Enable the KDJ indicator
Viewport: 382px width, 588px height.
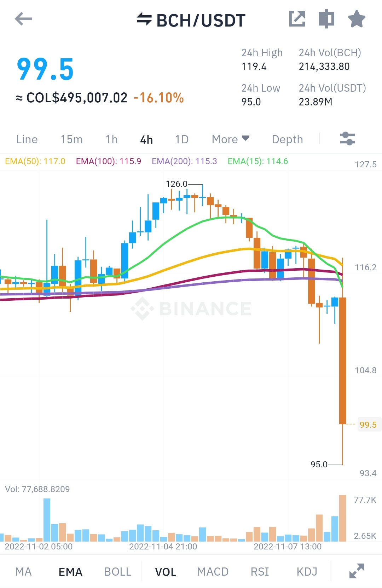click(x=307, y=572)
